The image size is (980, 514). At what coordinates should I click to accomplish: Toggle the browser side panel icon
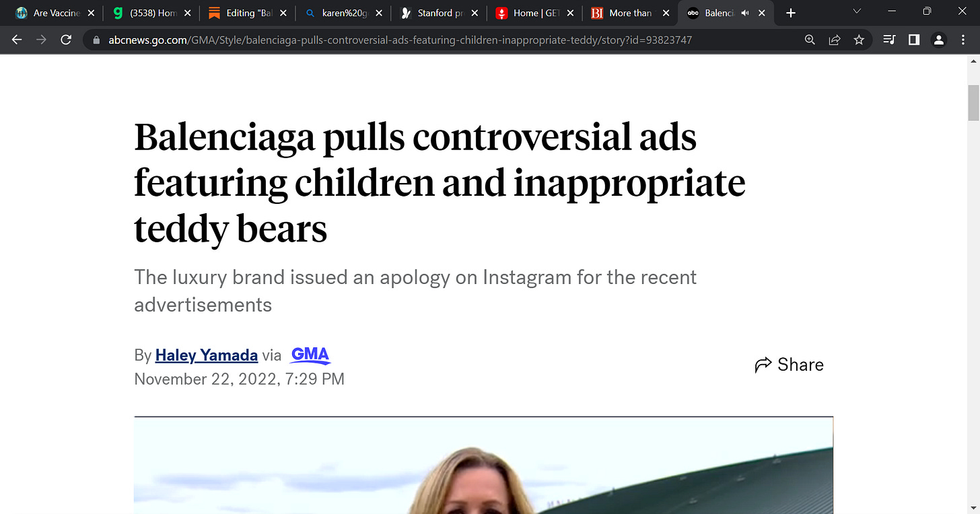point(914,40)
